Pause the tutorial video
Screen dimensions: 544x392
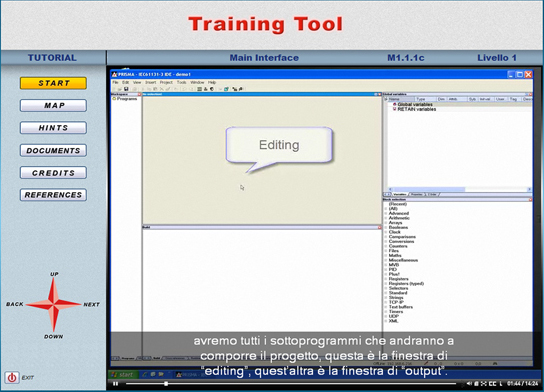tap(116, 383)
